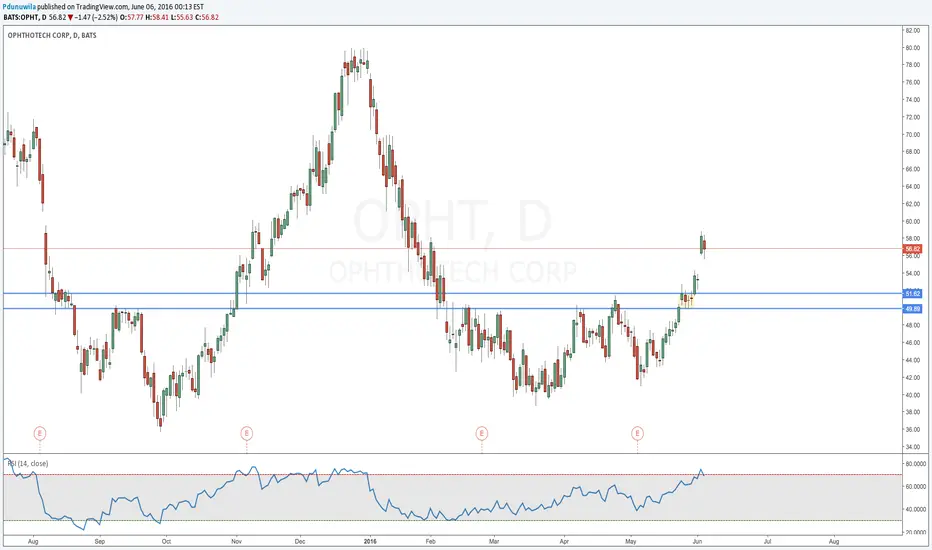Click the OPHTHOTECH CORP, D, BATS chart title
Viewport: 932px width, 550px height.
click(x=52, y=36)
